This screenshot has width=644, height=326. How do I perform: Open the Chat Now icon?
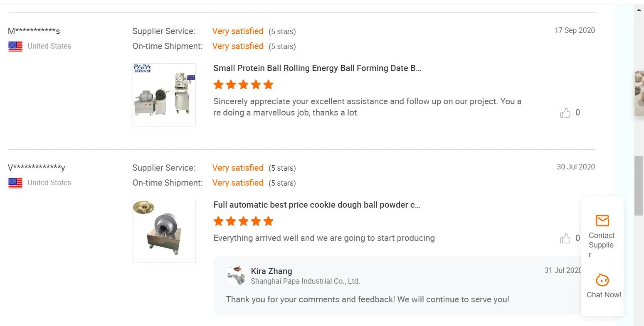coord(602,280)
